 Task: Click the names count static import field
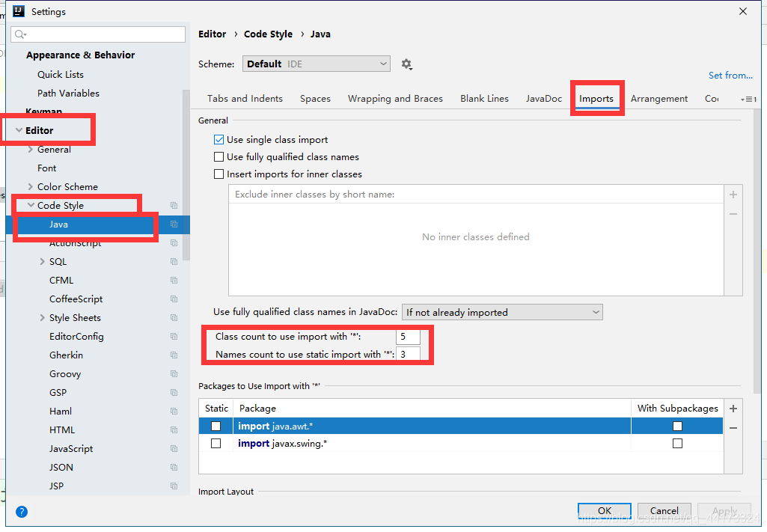[x=408, y=355]
